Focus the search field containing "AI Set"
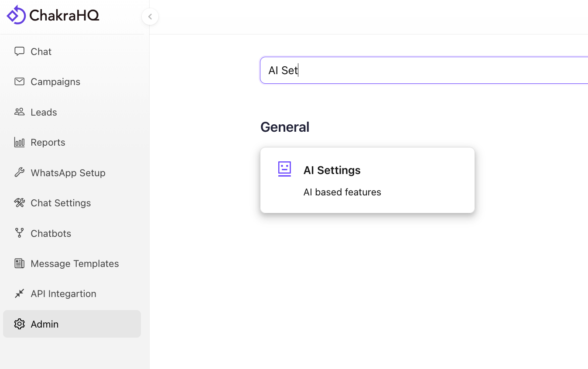 tap(423, 70)
